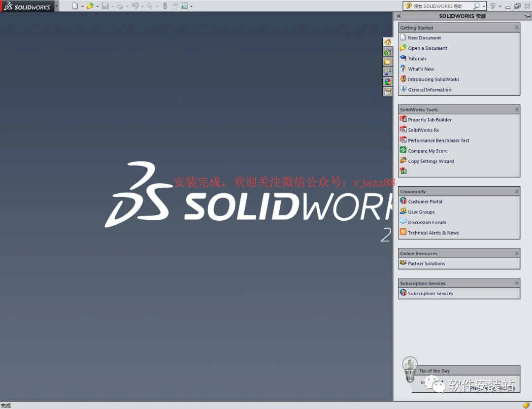Open the Design Library books tab
532x409 pixels.
(x=388, y=52)
